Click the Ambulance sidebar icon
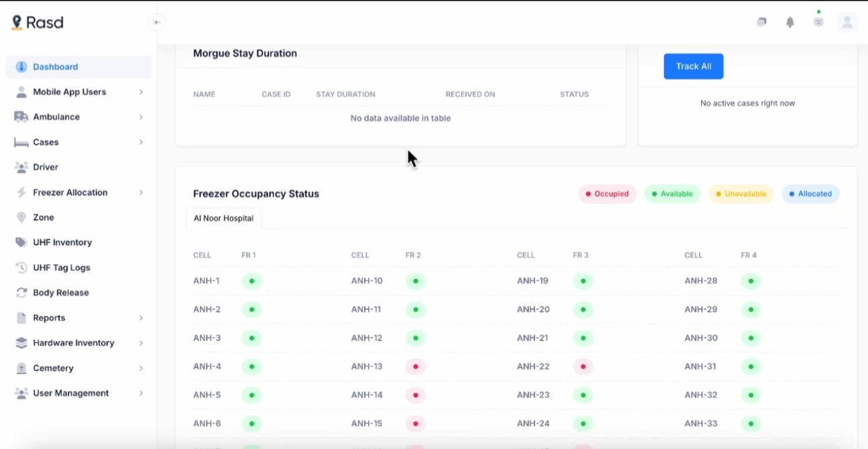Viewport: 868px width, 449px height. point(21,117)
